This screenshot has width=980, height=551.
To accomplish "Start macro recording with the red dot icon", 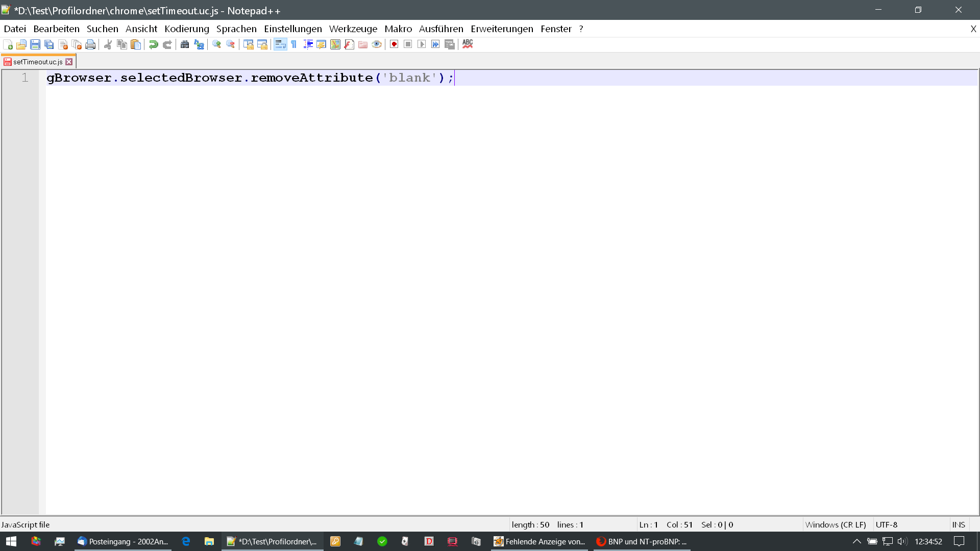I will tap(394, 44).
